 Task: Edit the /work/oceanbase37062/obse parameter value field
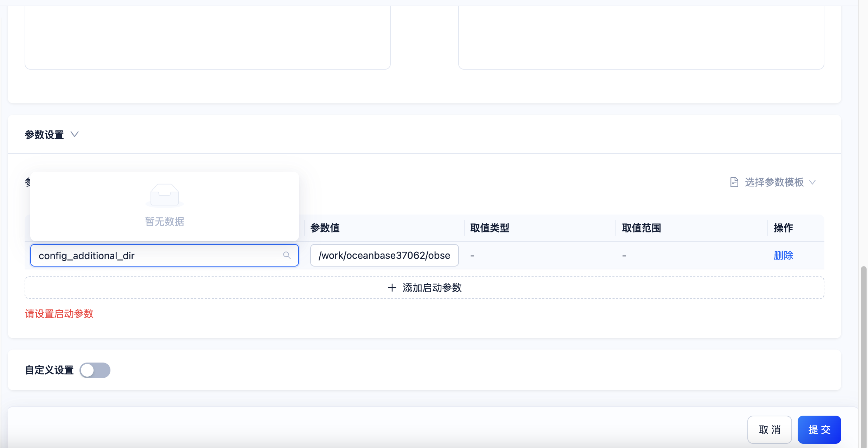coord(384,255)
